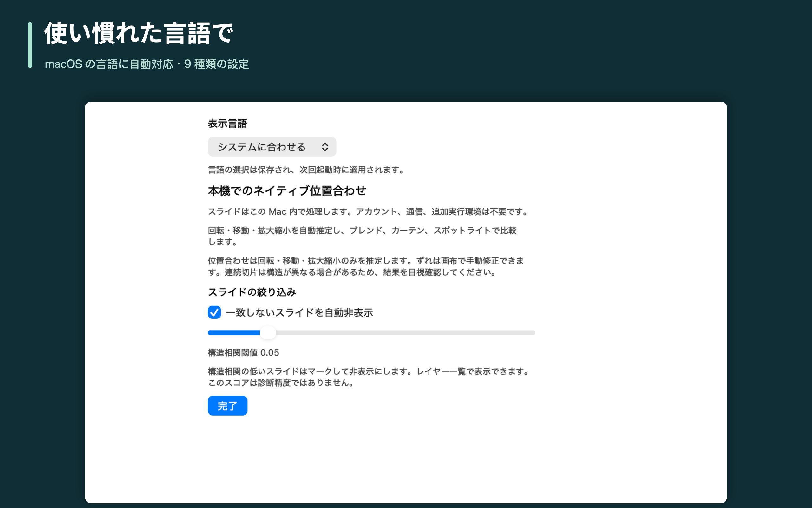Viewport: 812px width, 508px height.
Task: Click the 位置合わせは回転・移動 caution paragraph
Action: click(366, 266)
